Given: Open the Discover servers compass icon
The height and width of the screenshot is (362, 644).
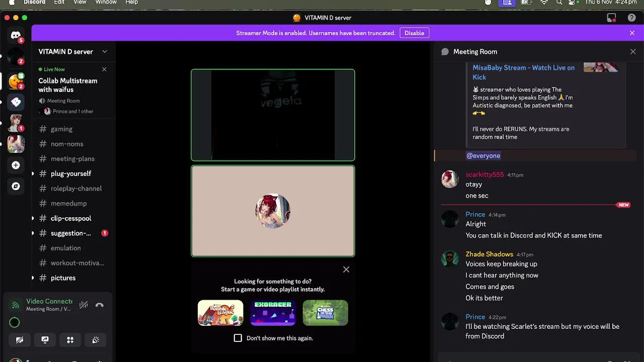Looking at the screenshot, I should click(16, 186).
